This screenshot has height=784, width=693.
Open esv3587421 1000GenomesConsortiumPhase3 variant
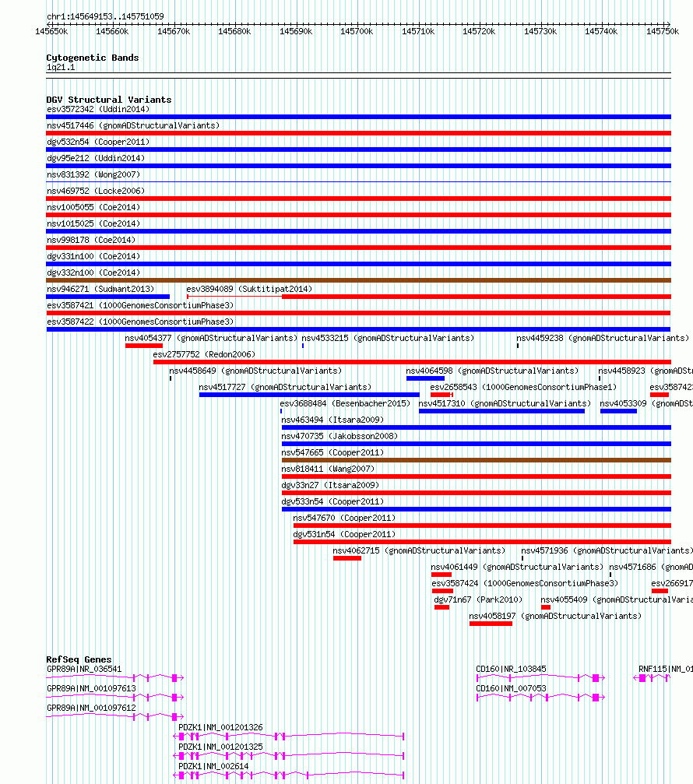point(140,305)
